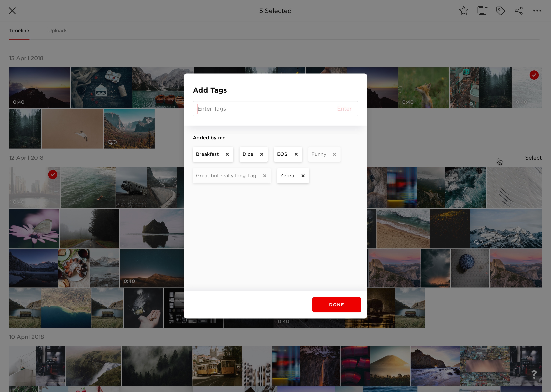Switch to the Uploads tab

pyautogui.click(x=58, y=30)
